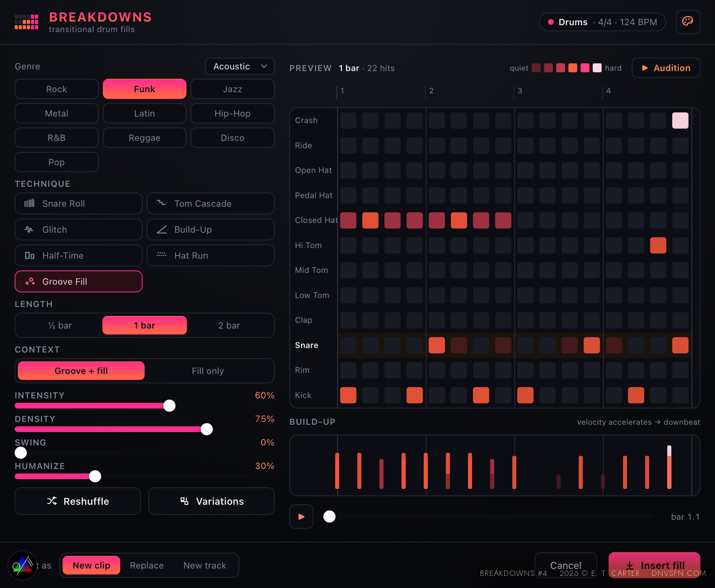Choose the Snare Roll technique
Image resolution: width=715 pixels, height=588 pixels.
pos(78,203)
